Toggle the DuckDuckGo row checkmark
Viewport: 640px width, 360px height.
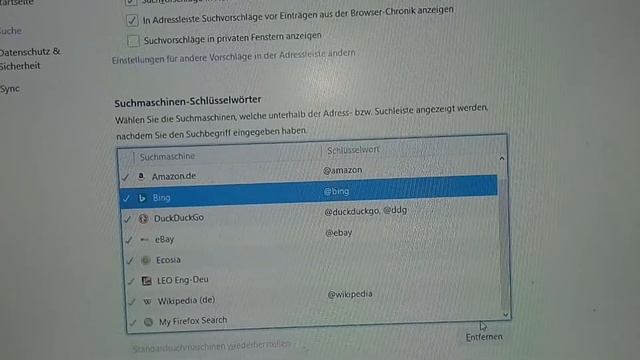[x=127, y=219]
